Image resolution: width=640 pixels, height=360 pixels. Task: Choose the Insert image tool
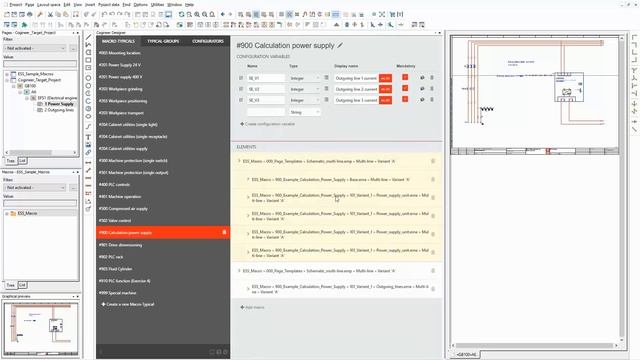[x=88, y=144]
